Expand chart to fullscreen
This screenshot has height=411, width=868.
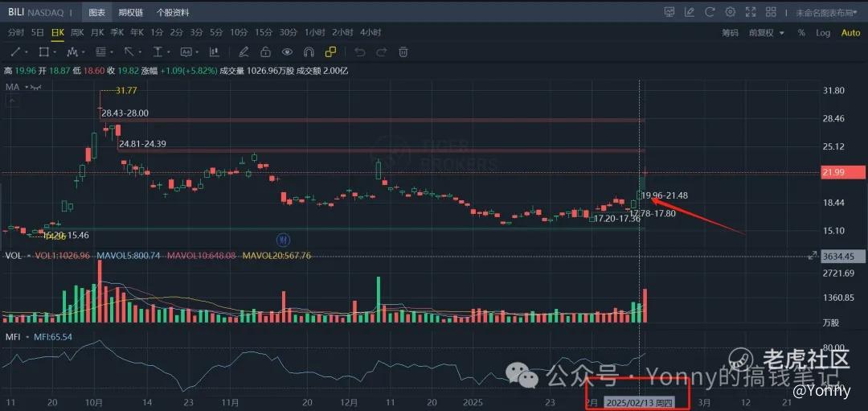coord(751,11)
